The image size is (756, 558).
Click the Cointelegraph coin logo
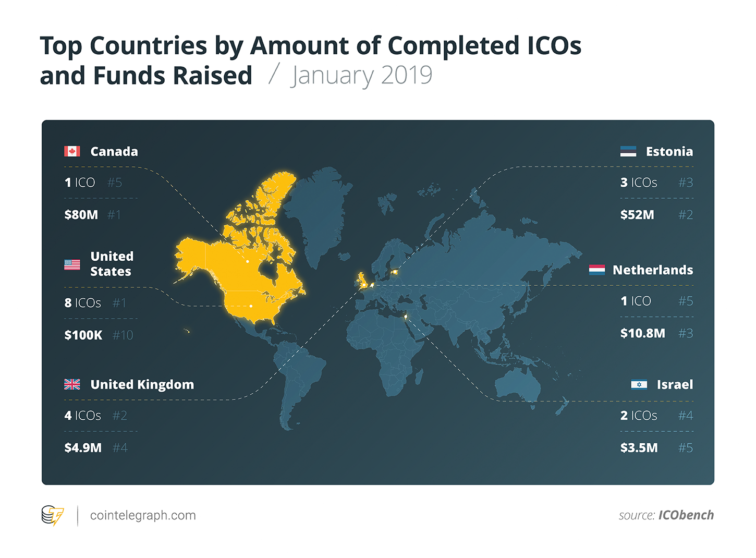pos(52,515)
